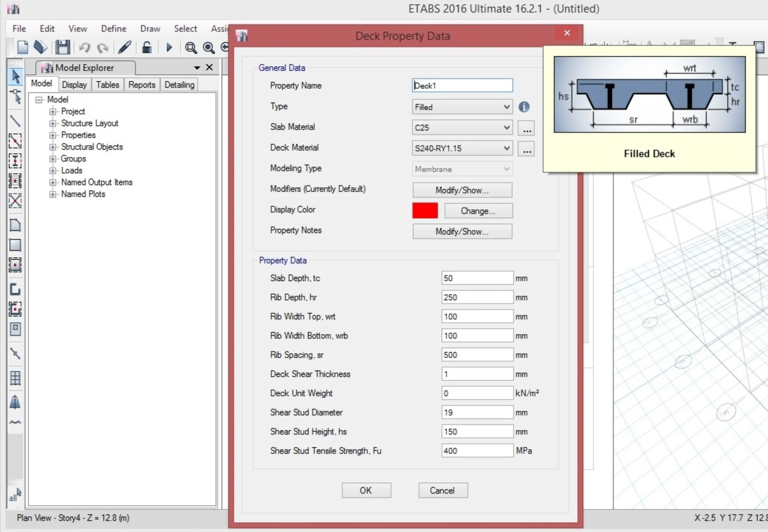Viewport: 768px width, 532px height.
Task: Click the Undo arrow icon
Action: click(85, 48)
